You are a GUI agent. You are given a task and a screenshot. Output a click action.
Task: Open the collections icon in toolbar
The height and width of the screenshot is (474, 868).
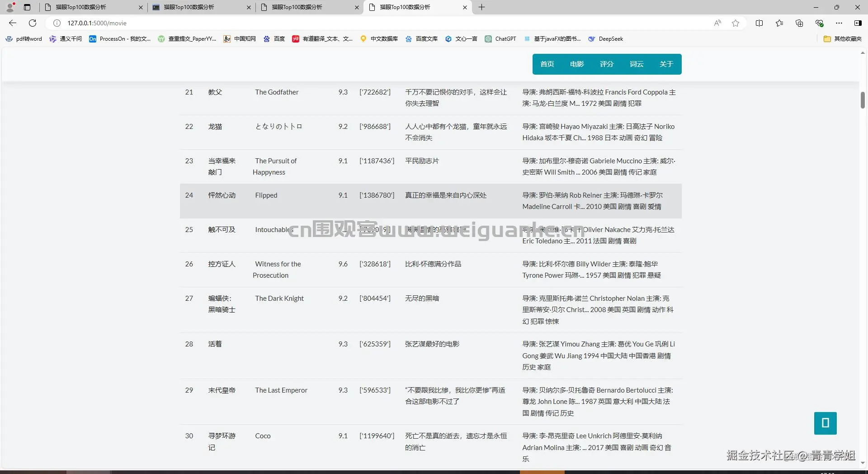click(x=799, y=23)
